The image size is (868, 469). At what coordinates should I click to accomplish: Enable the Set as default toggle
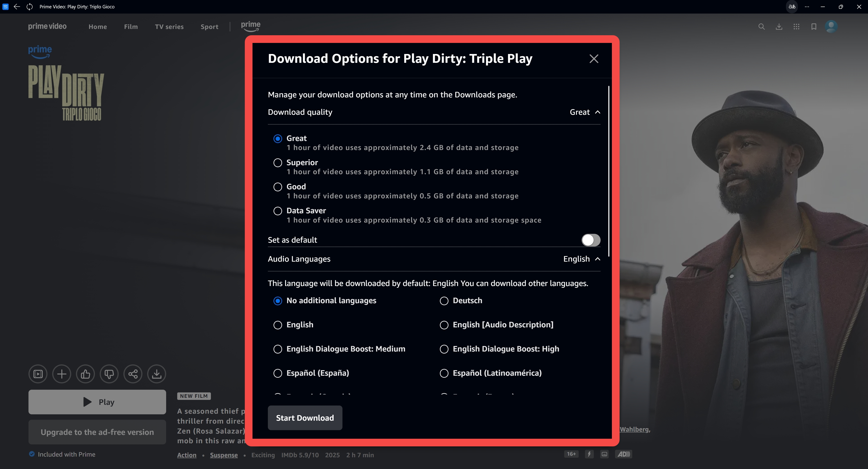(590, 240)
